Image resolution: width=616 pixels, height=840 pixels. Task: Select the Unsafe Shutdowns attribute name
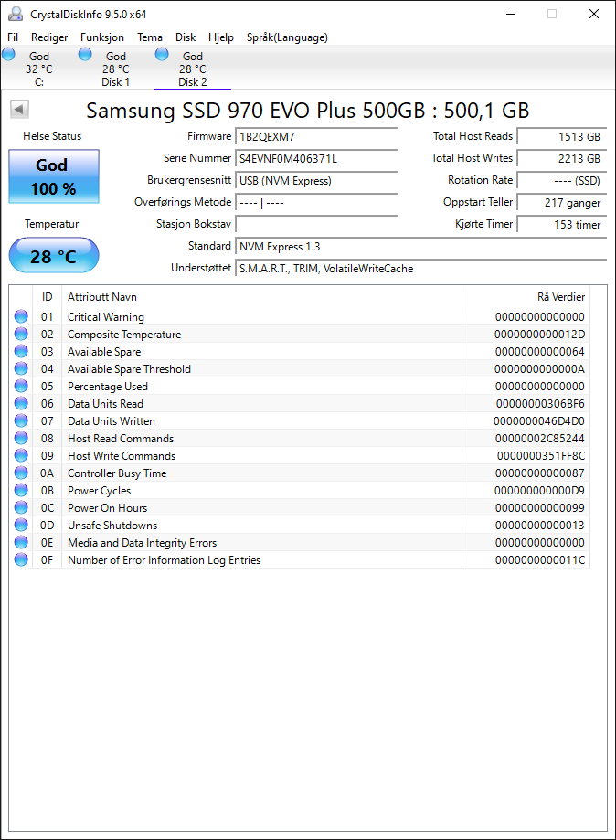tap(112, 526)
